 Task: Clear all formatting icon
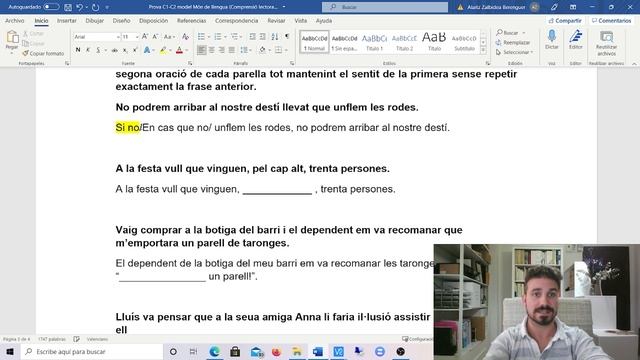(x=185, y=37)
